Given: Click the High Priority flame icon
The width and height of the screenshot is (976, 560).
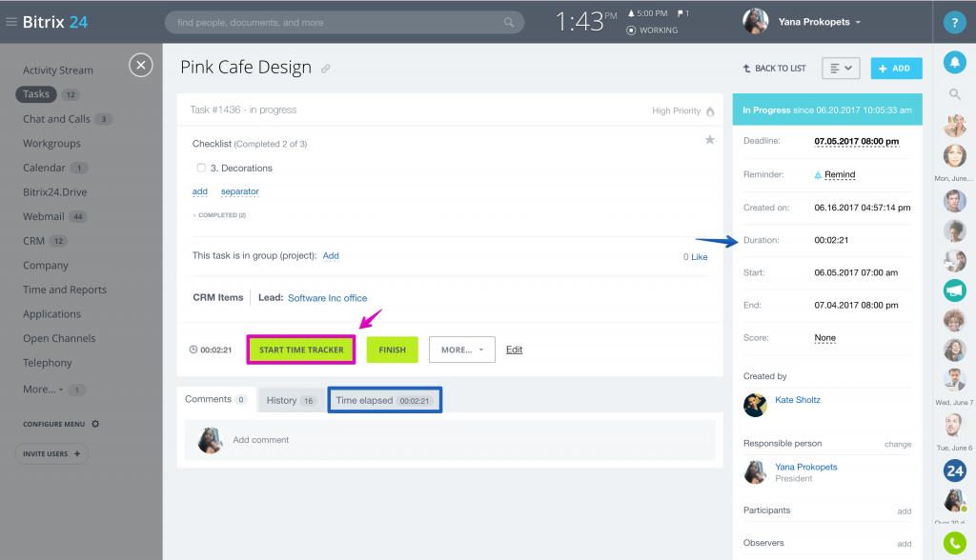Looking at the screenshot, I should pos(710,111).
